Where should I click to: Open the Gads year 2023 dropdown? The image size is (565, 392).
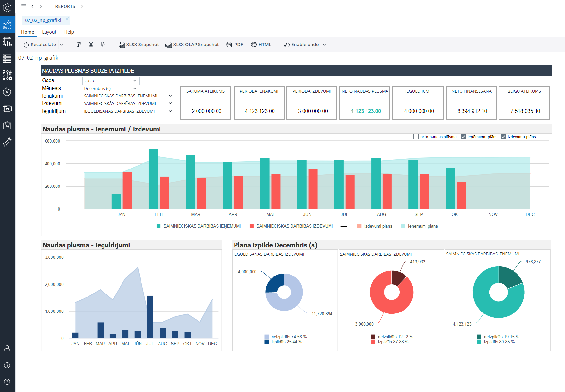(110, 81)
